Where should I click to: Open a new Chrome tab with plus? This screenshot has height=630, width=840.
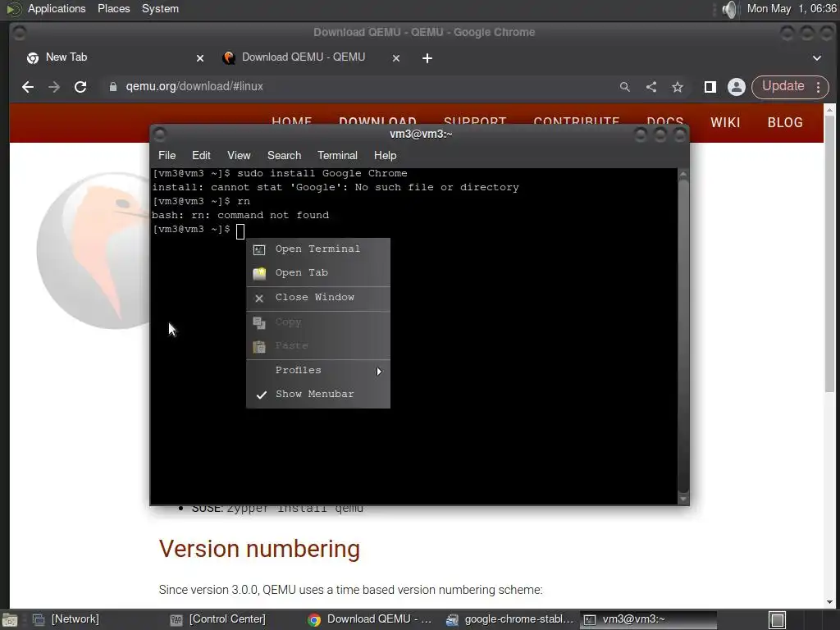coord(427,58)
